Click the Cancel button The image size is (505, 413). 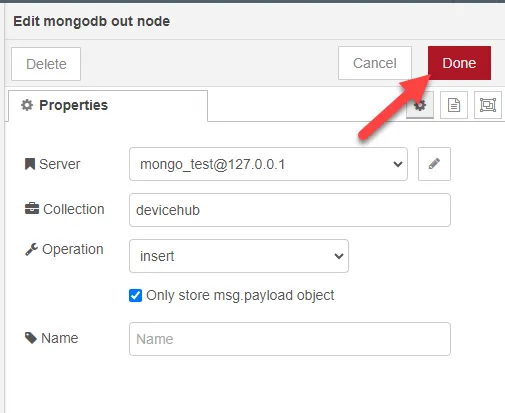[x=375, y=63]
